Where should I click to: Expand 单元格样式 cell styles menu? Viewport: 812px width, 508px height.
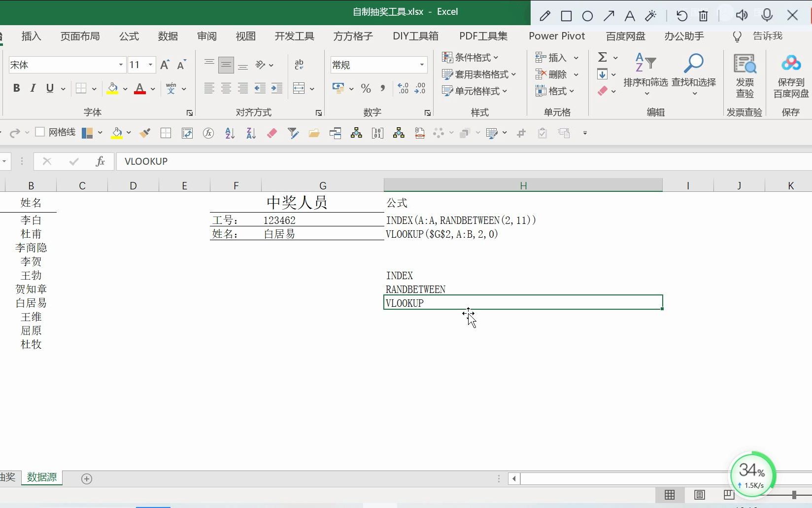475,91
